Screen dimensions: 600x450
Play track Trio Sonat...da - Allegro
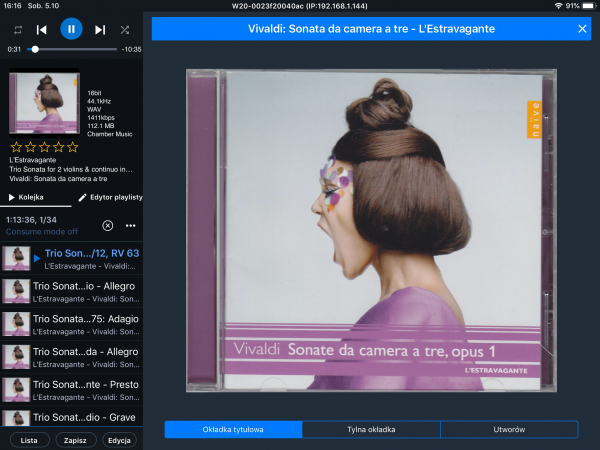(x=72, y=357)
